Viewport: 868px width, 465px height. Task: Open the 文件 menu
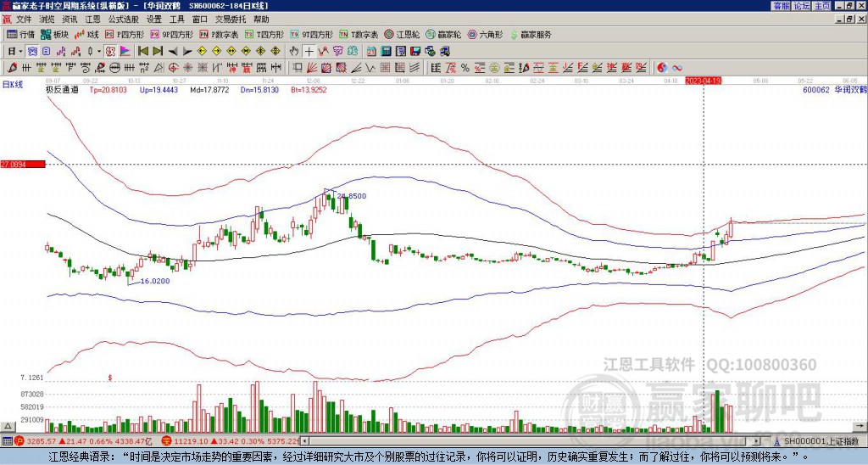point(24,20)
